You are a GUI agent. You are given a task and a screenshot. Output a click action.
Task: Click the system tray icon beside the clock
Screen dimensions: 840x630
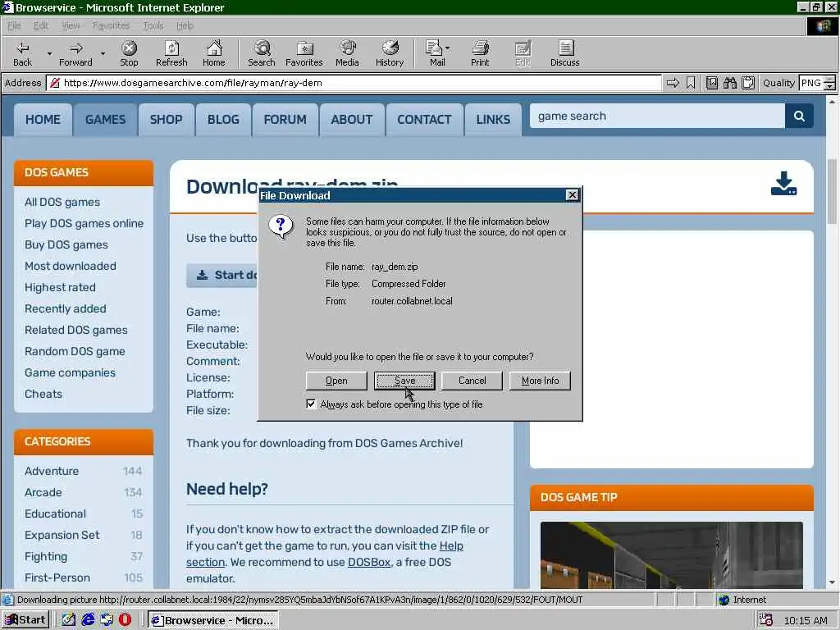[765, 620]
